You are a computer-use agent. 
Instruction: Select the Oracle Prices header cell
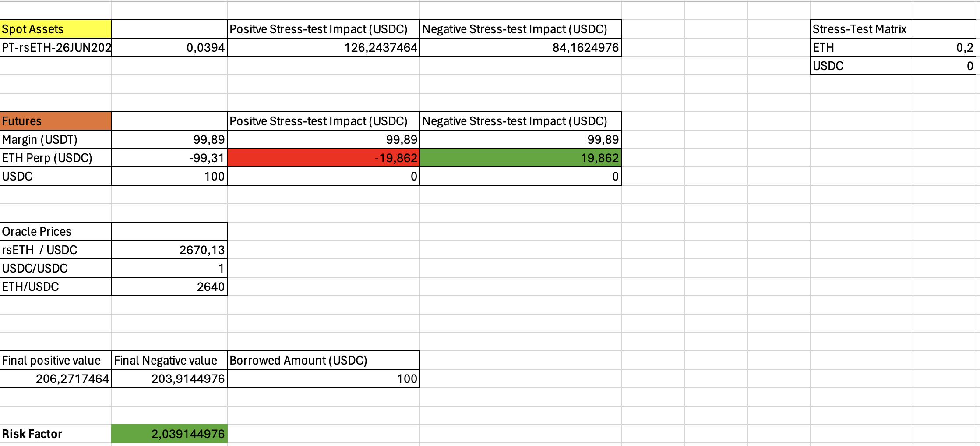(x=56, y=231)
